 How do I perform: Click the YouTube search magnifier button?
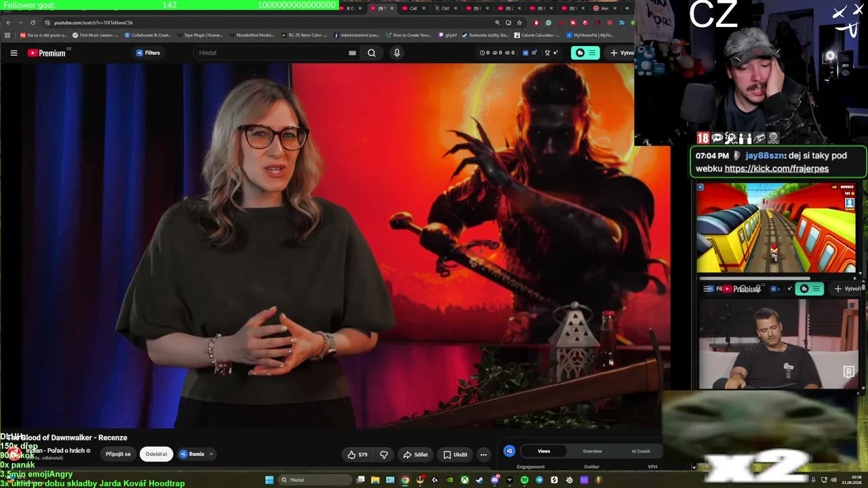coord(372,53)
